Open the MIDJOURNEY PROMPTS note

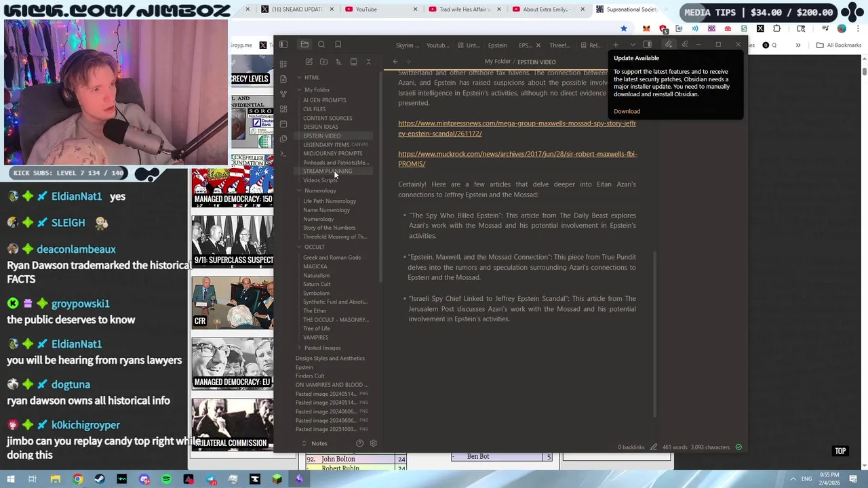click(332, 153)
